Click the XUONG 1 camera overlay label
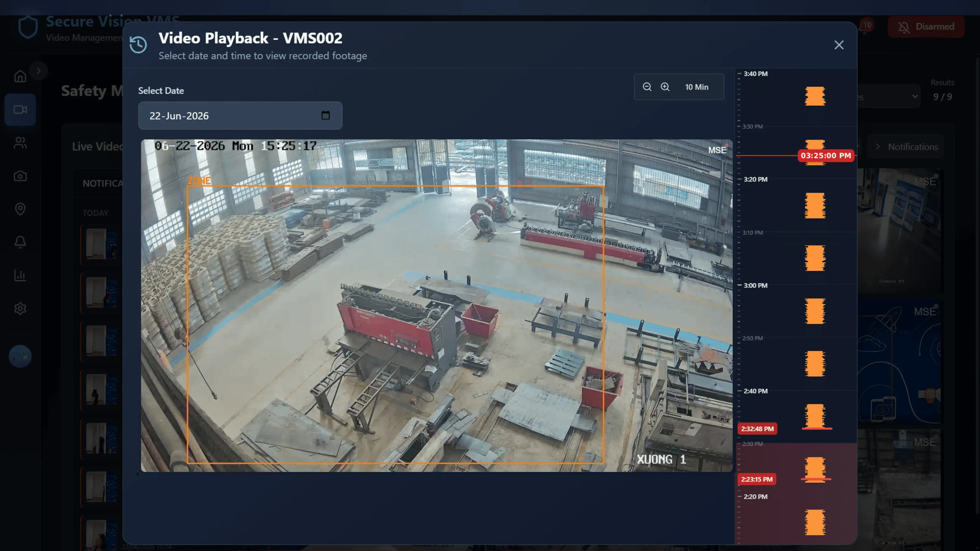Image resolution: width=980 pixels, height=551 pixels. 662,459
